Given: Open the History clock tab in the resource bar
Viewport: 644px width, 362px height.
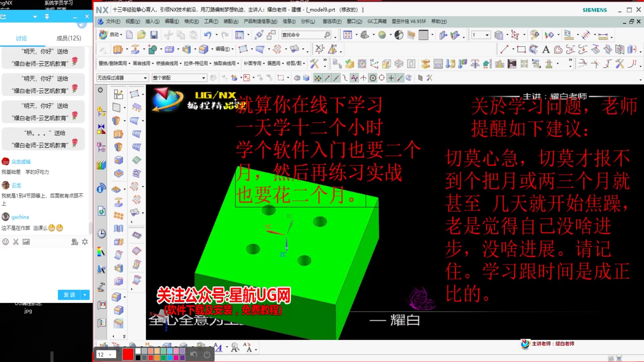Looking at the screenshot, I should pyautogui.click(x=101, y=234).
